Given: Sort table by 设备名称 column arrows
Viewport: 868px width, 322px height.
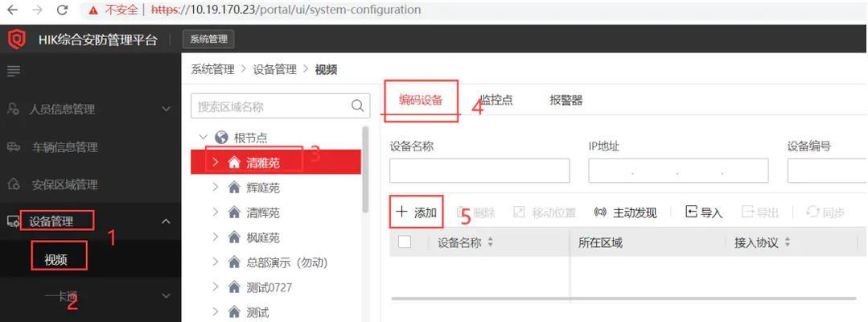Looking at the screenshot, I should coord(490,243).
